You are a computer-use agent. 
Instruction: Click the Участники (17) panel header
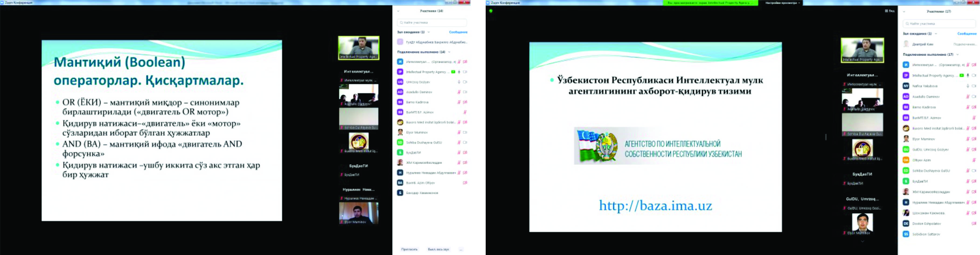pyautogui.click(x=939, y=11)
